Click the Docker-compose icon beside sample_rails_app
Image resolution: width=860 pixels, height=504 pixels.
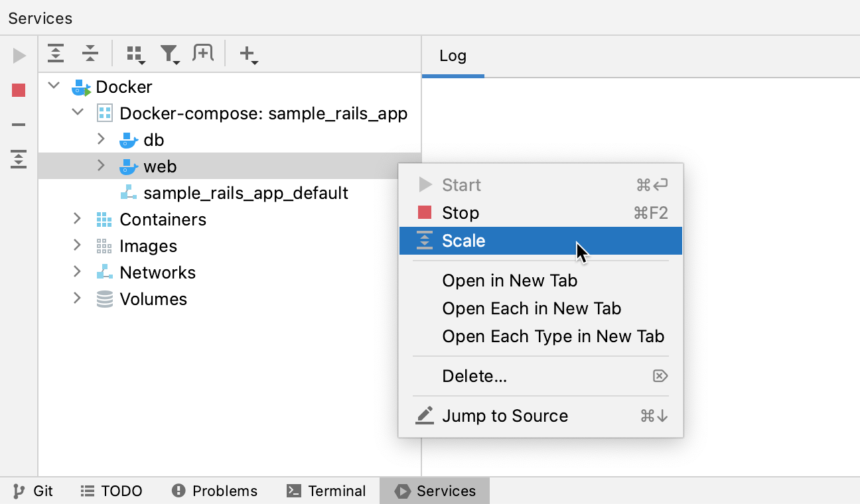104,113
